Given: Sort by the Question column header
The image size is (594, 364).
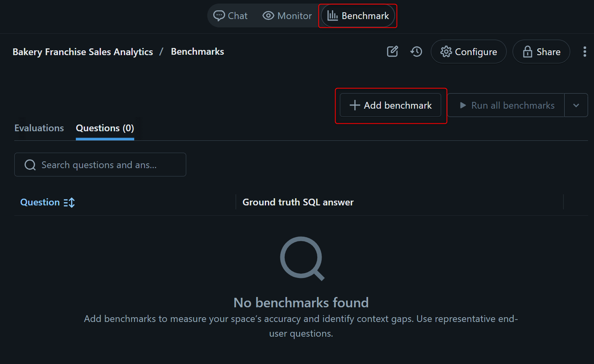Looking at the screenshot, I should (x=40, y=202).
